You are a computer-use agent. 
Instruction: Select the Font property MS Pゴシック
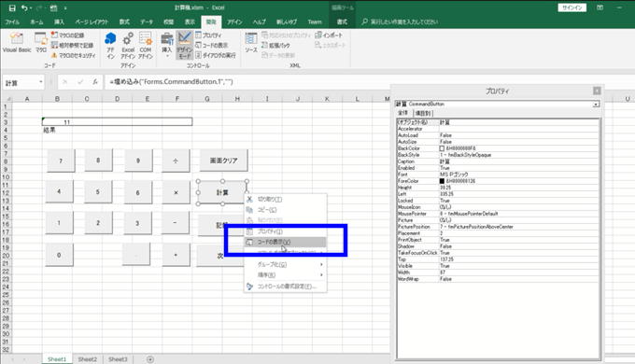(498, 175)
